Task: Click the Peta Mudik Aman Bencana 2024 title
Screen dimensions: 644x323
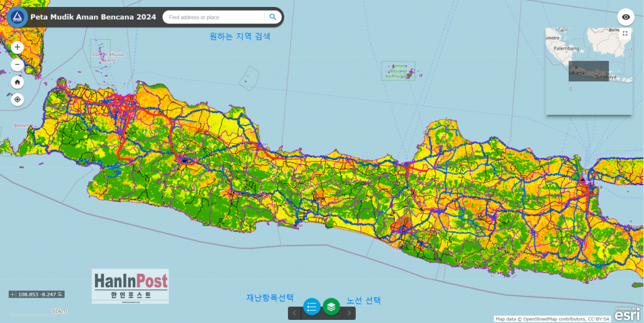Action: click(x=93, y=17)
